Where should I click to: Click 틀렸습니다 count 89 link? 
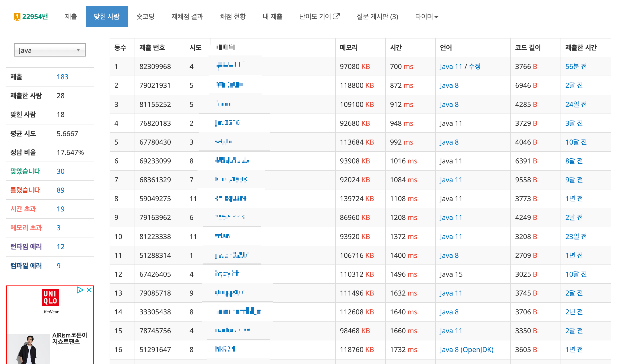tap(61, 190)
